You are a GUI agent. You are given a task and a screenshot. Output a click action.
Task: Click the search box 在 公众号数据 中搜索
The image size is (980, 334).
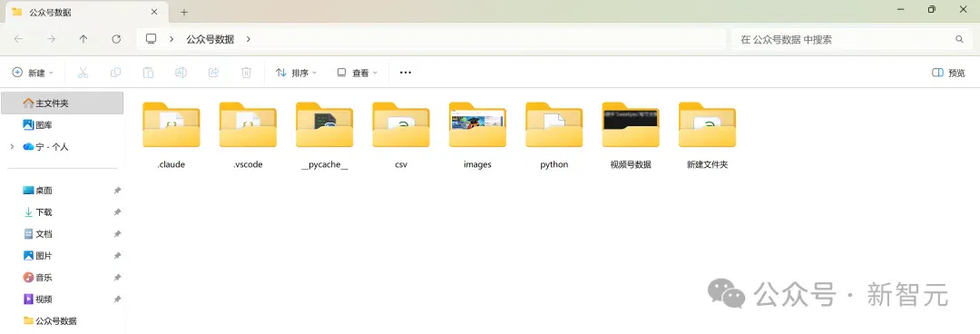851,39
